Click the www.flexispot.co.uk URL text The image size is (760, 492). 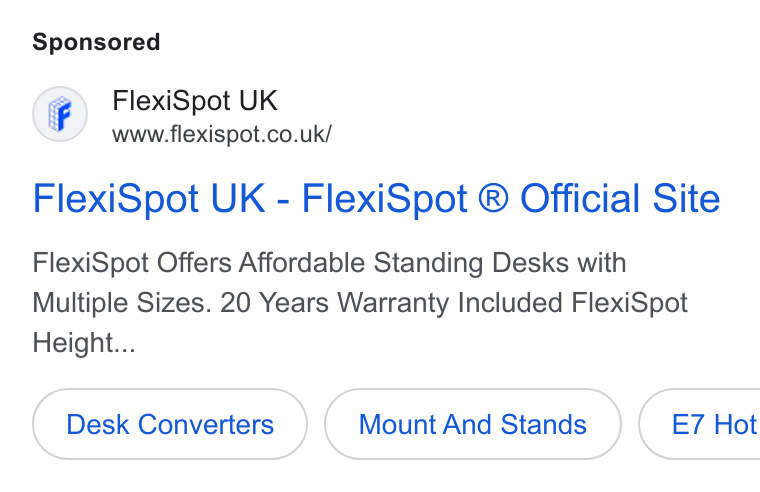222,134
